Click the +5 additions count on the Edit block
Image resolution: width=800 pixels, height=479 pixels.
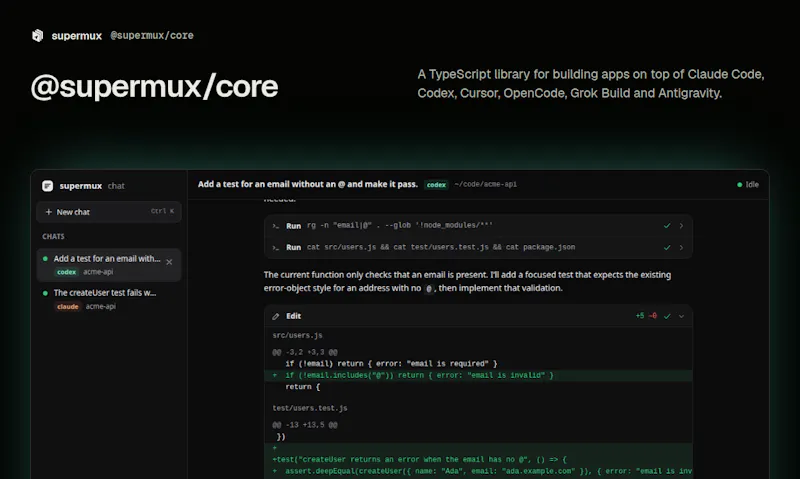click(640, 316)
